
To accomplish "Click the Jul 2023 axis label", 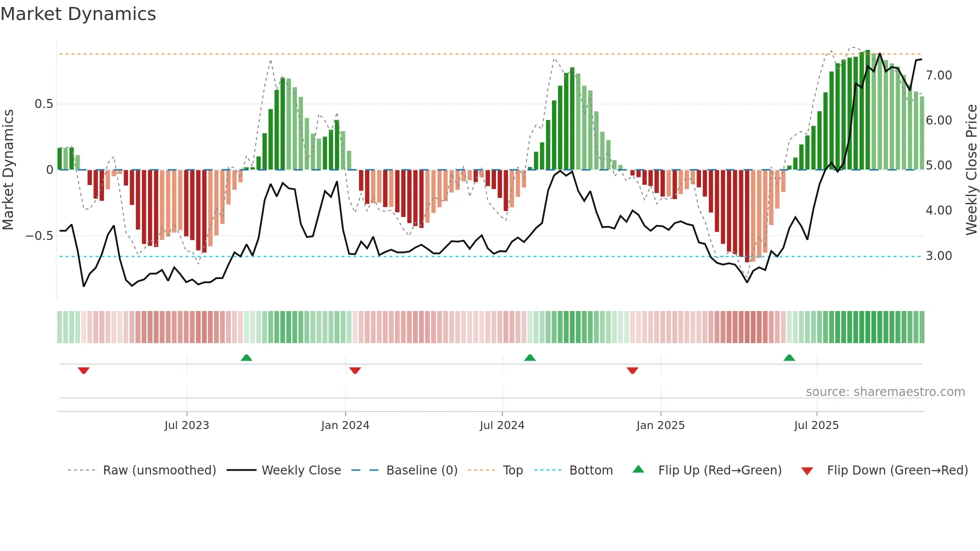I will pyautogui.click(x=186, y=425).
